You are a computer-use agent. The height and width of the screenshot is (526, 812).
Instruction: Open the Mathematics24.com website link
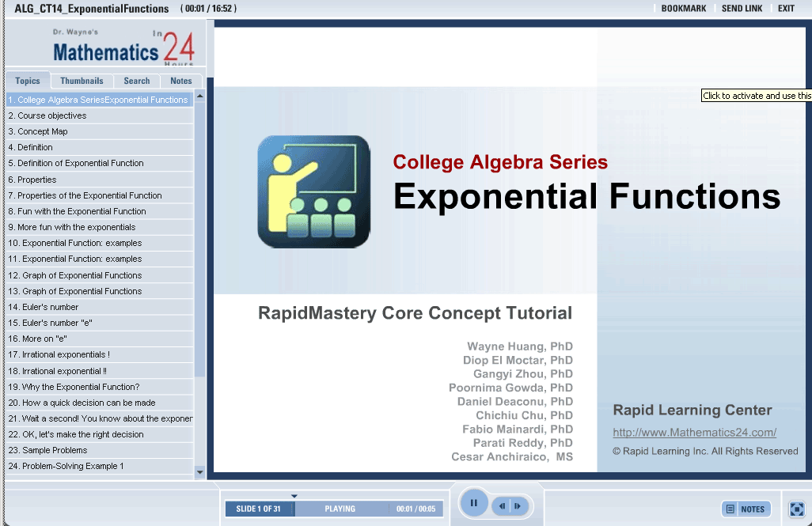tap(694, 433)
